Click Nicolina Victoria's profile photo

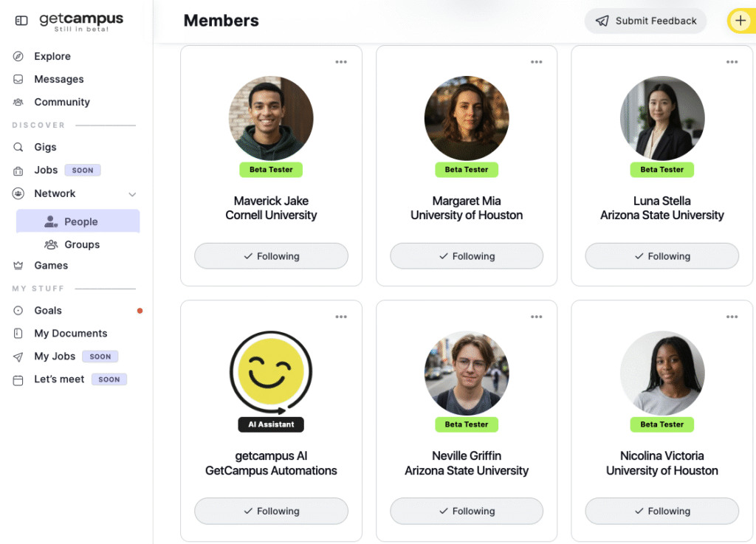pyautogui.click(x=662, y=372)
